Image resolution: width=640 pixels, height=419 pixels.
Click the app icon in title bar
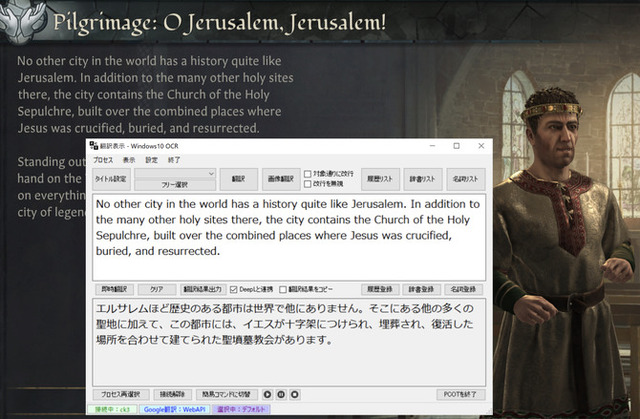point(95,147)
